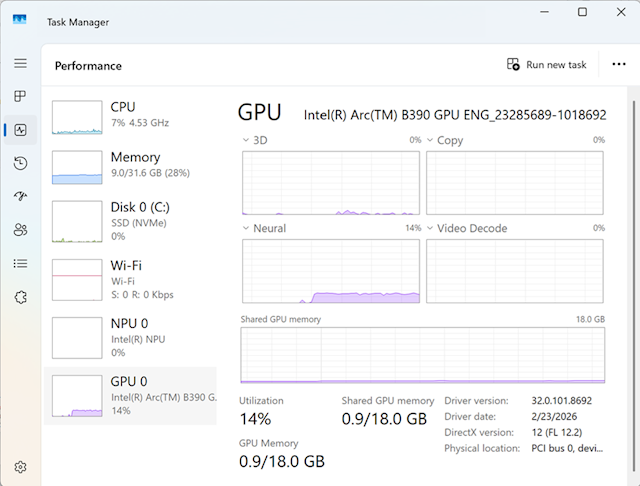
Task: Click the Neural engine graph
Action: click(x=331, y=271)
